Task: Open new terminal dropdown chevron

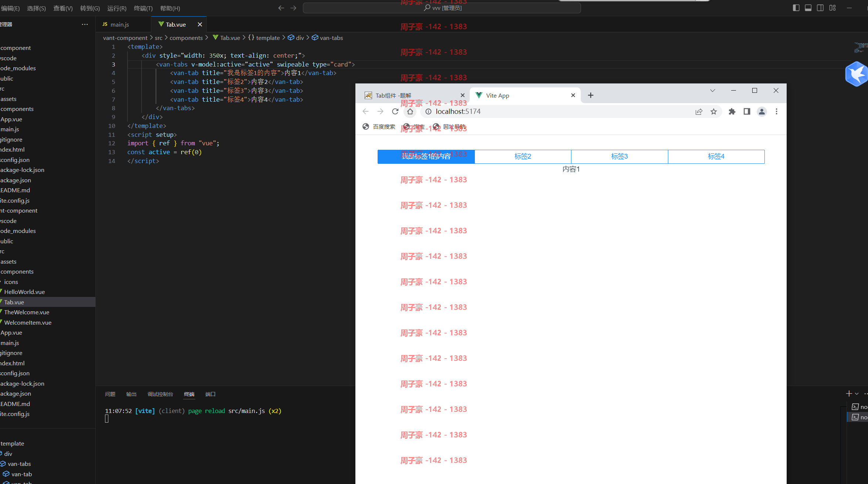Action: point(857,394)
